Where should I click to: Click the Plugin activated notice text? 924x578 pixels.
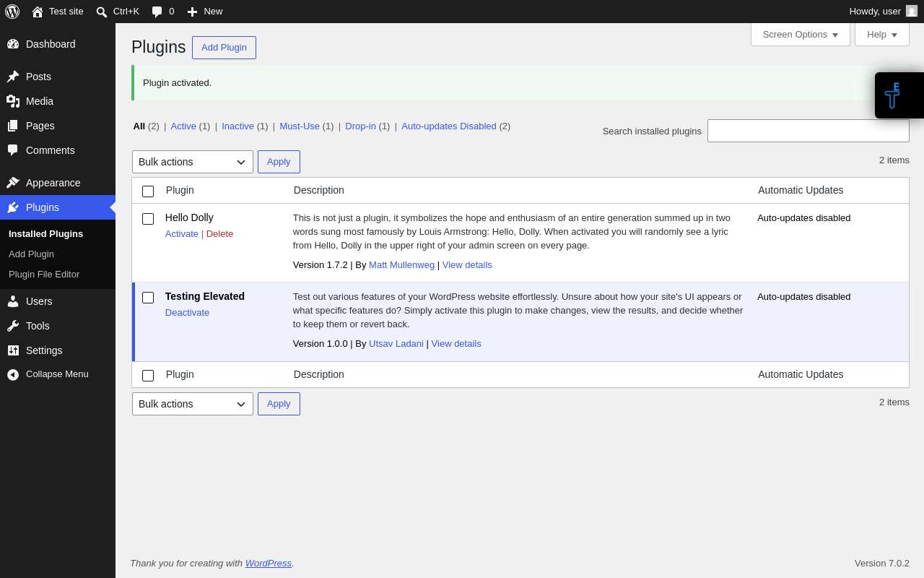pos(178,82)
